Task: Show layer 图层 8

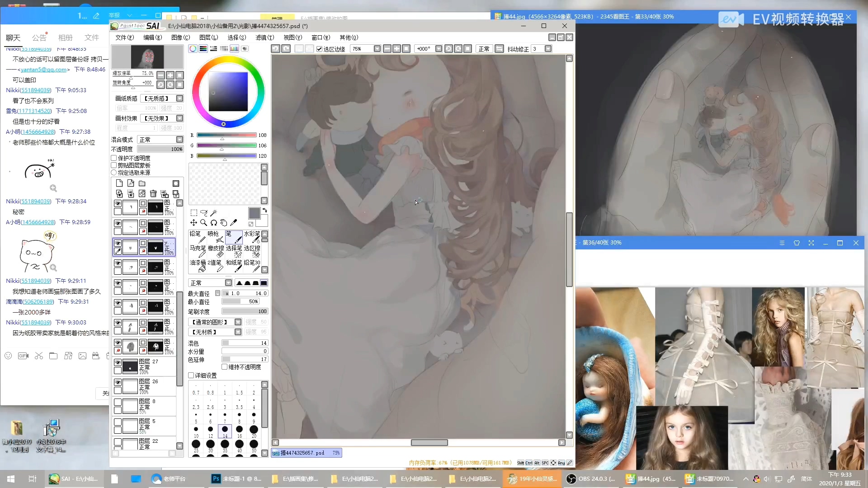Action: [x=118, y=402]
